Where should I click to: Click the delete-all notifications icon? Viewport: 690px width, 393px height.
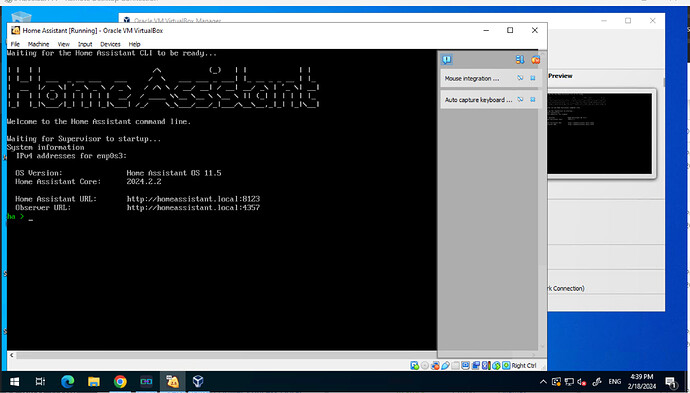(x=535, y=59)
